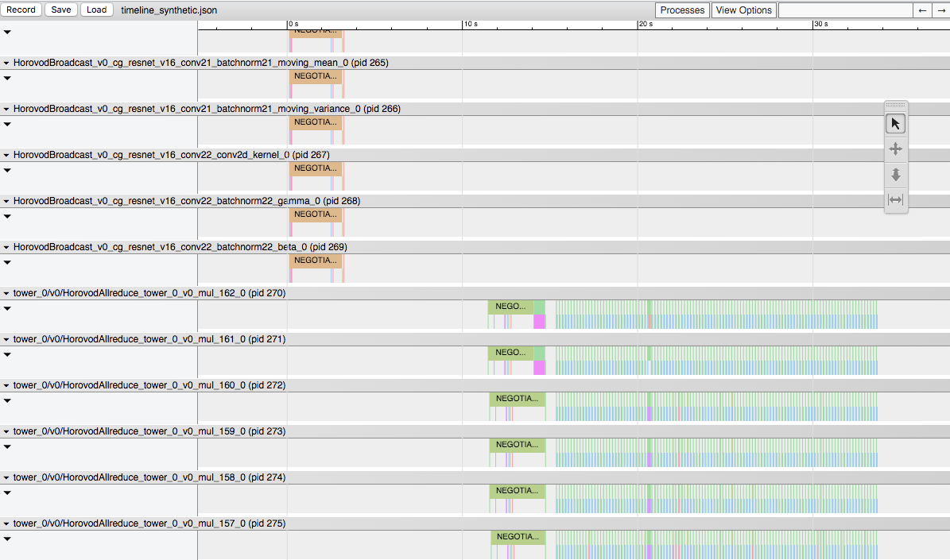Select the pan mouse mode tool
Image resolution: width=950 pixels, height=560 pixels.
pos(895,149)
